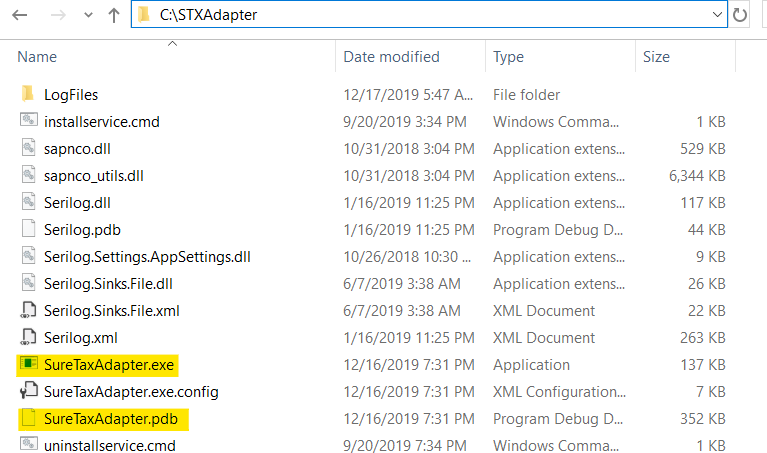This screenshot has width=767, height=453.
Task: Refresh the current folder view
Action: [x=741, y=15]
